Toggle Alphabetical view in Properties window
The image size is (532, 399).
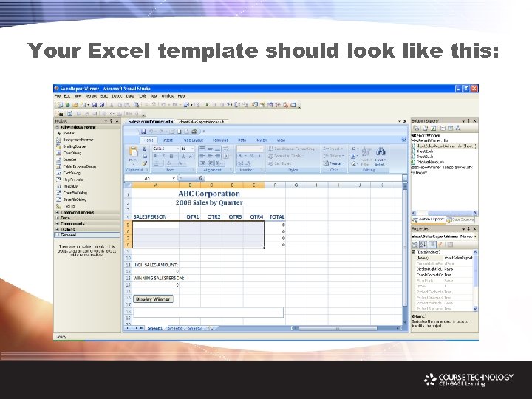pyautogui.click(x=423, y=245)
